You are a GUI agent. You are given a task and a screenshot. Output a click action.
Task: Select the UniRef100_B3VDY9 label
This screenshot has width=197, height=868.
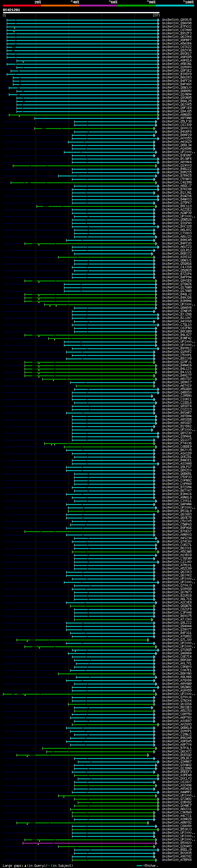(x=177, y=74)
